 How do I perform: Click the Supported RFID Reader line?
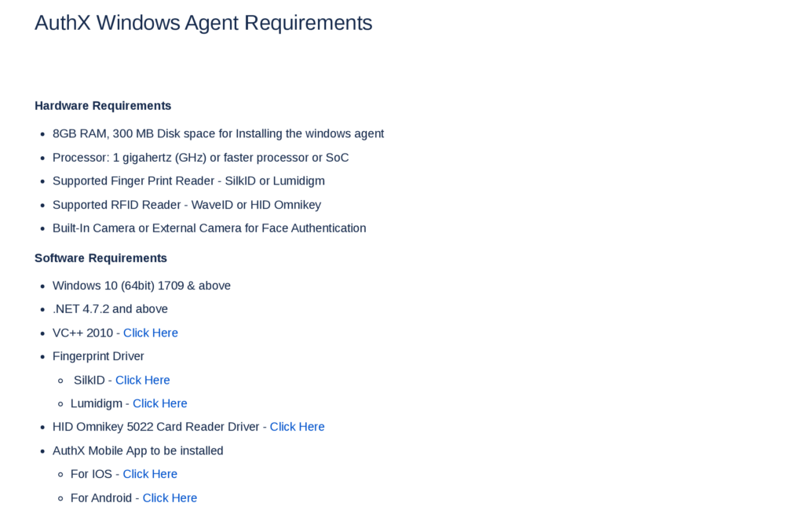coord(186,205)
